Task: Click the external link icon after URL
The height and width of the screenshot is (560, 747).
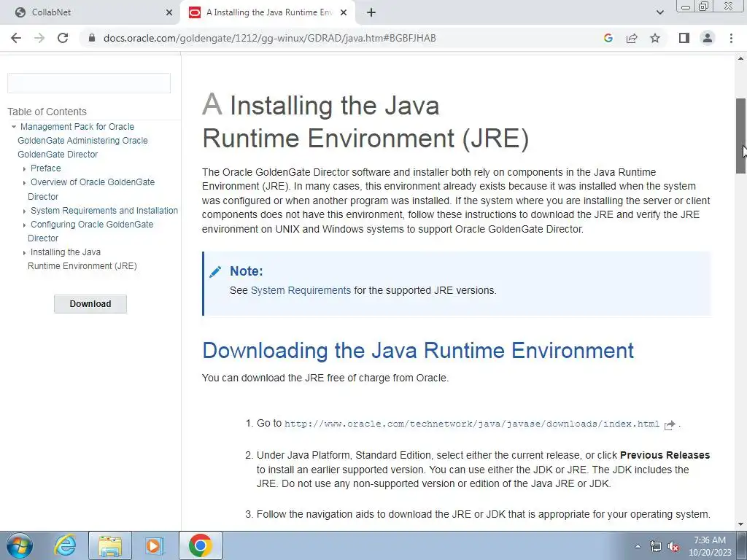Action: pos(670,425)
